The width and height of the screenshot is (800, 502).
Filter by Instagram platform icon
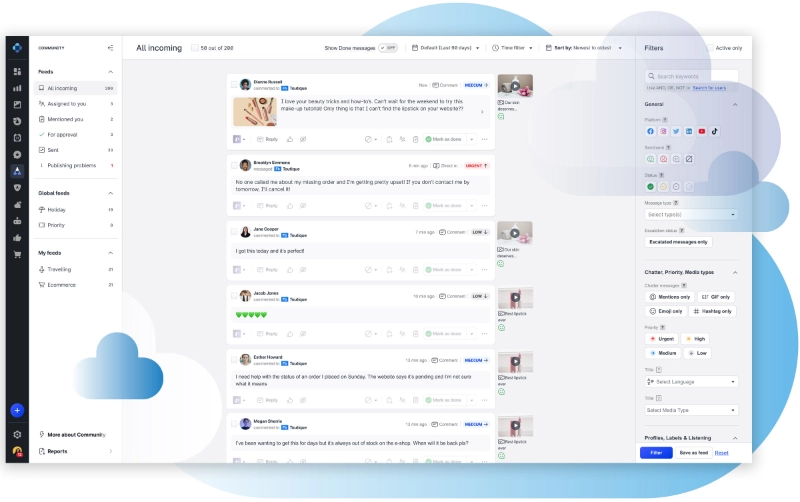(x=664, y=131)
